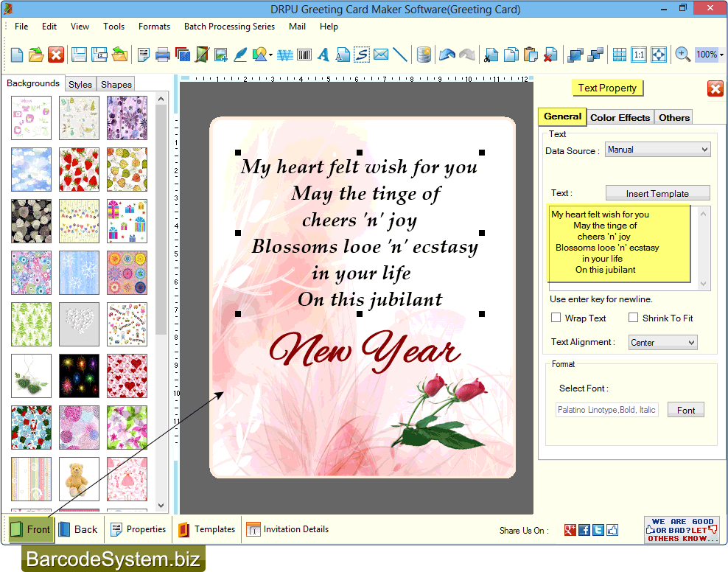Open the Templates button

click(206, 529)
